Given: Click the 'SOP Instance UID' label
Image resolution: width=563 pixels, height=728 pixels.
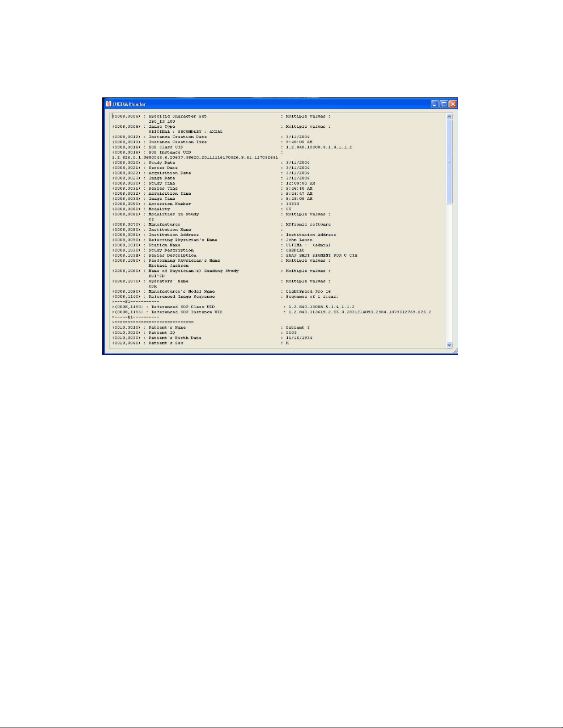Looking at the screenshot, I should coord(170,152).
